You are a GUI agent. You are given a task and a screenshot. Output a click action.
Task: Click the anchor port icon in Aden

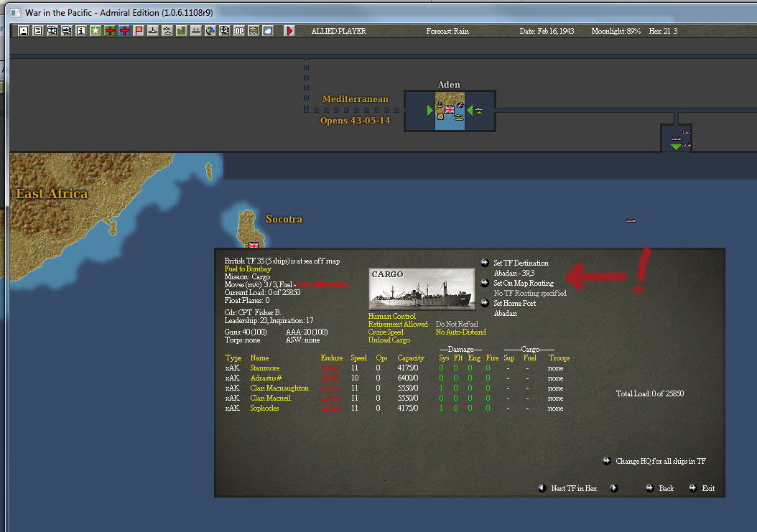coord(440,104)
